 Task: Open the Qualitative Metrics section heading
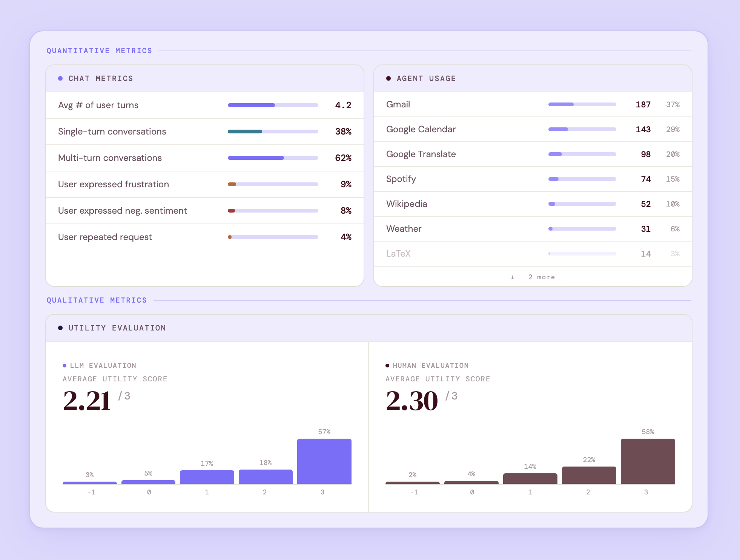(x=97, y=300)
